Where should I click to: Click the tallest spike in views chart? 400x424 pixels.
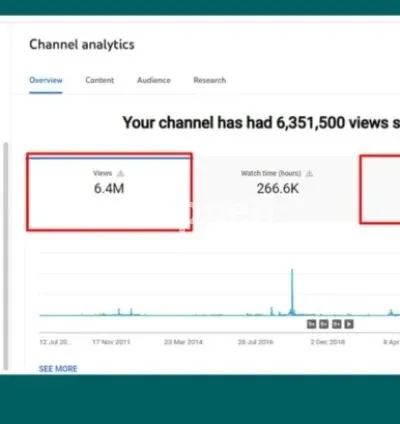pos(292,291)
